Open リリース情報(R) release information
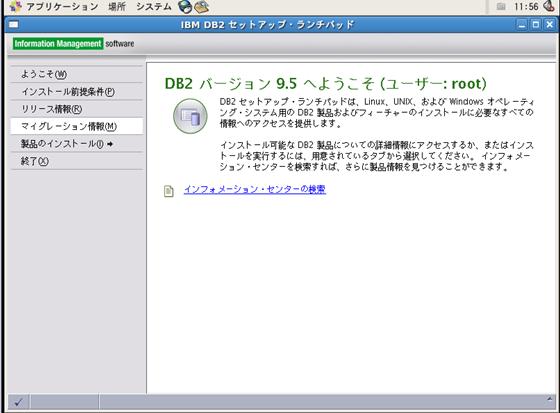 (76, 109)
